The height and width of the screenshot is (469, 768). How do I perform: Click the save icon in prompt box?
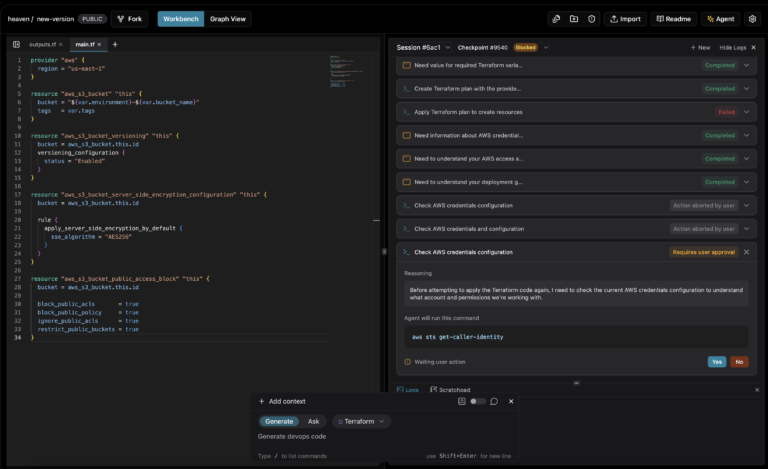pos(462,401)
